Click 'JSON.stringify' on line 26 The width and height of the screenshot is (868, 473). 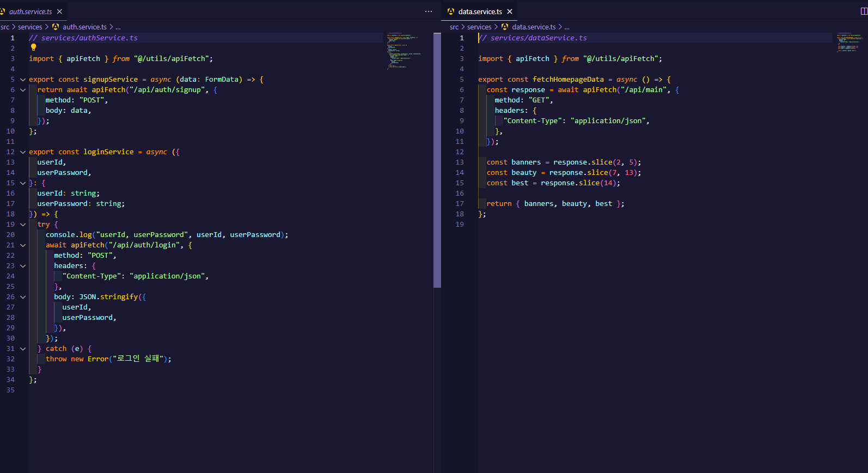[108, 297]
